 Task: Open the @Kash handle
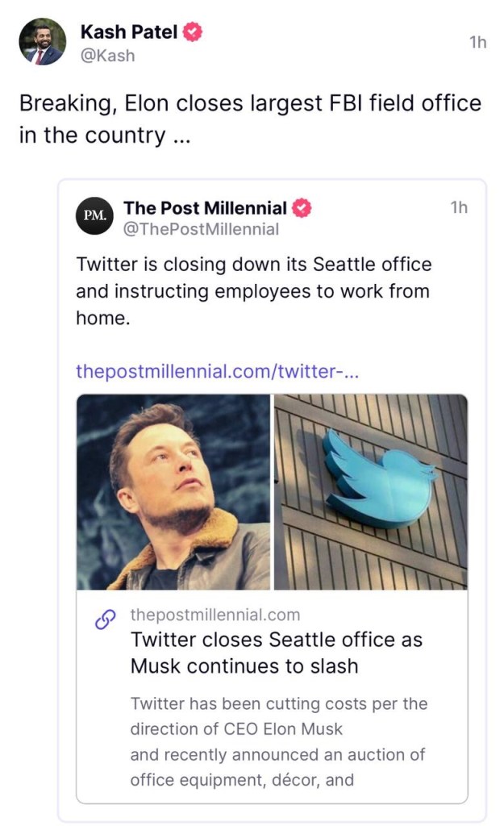coord(107,56)
